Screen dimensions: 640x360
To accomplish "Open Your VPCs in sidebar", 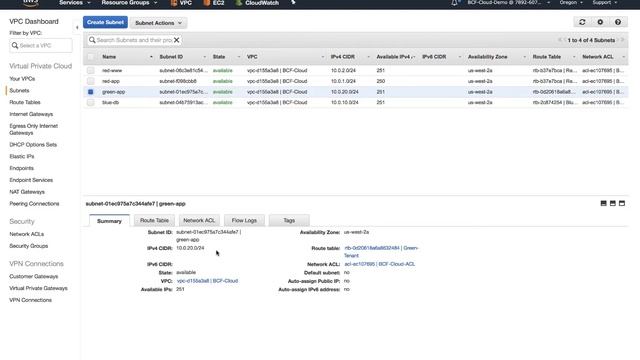I will 22,79.
